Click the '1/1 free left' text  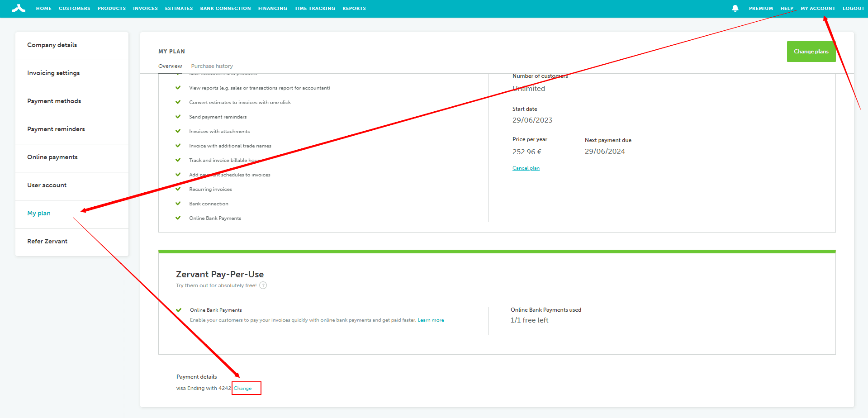point(529,320)
